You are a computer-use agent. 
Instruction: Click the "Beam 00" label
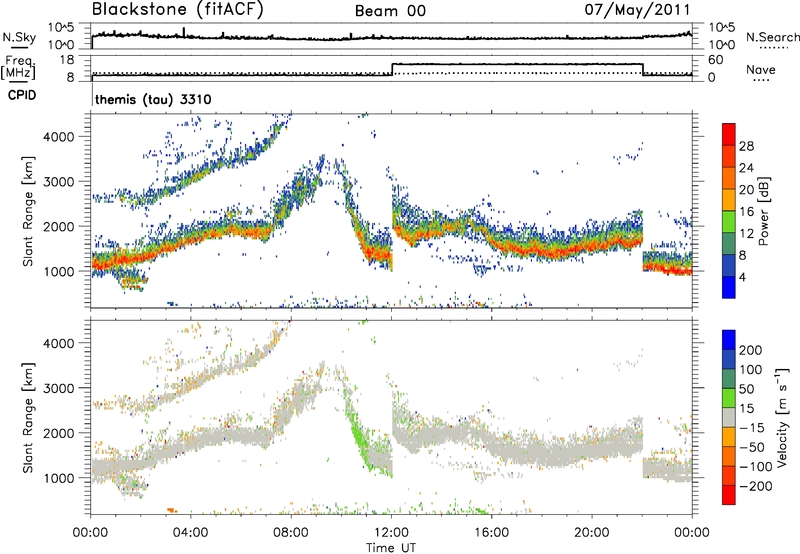coord(390,11)
